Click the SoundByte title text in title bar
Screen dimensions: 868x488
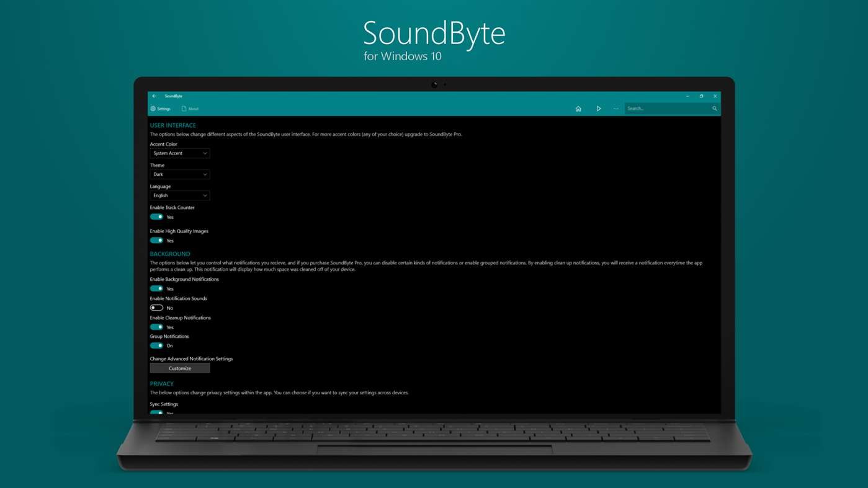174,96
